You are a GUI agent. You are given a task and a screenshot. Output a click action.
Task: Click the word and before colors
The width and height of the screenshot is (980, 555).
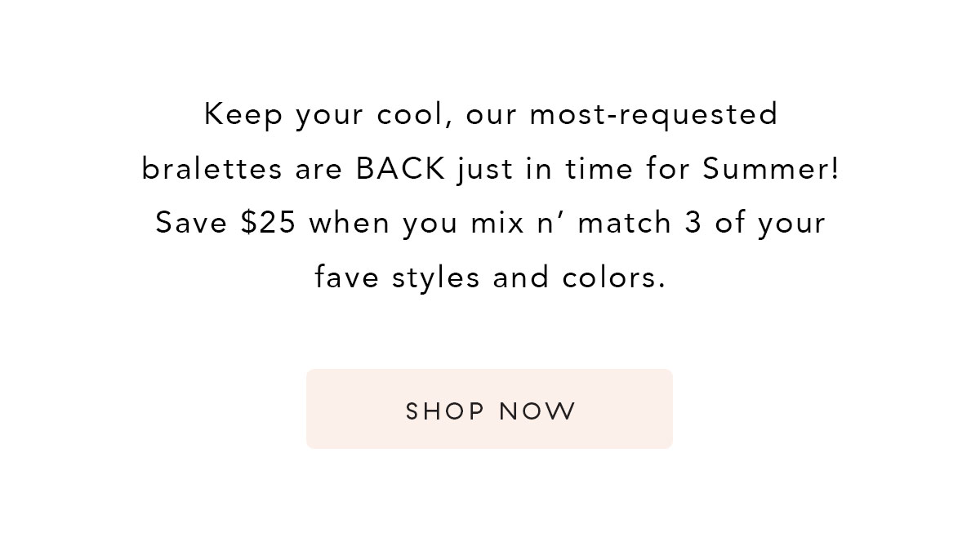(521, 278)
